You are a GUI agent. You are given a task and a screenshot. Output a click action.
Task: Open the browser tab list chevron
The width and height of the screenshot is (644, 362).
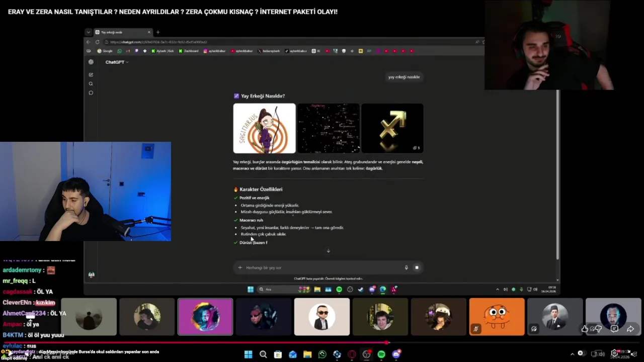click(89, 32)
